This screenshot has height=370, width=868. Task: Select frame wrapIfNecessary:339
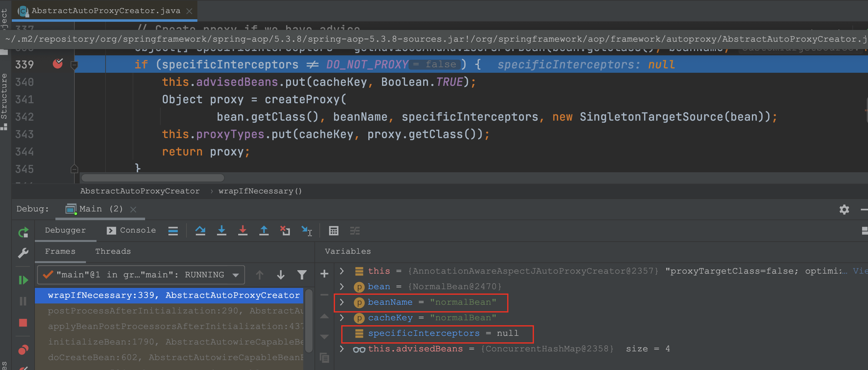coord(169,295)
